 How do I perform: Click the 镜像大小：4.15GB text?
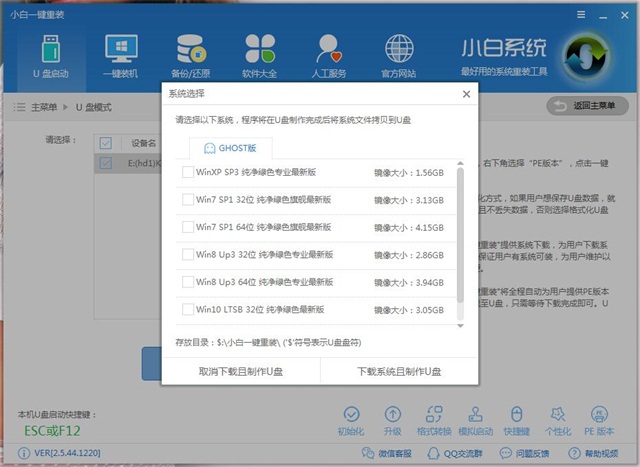click(x=409, y=227)
